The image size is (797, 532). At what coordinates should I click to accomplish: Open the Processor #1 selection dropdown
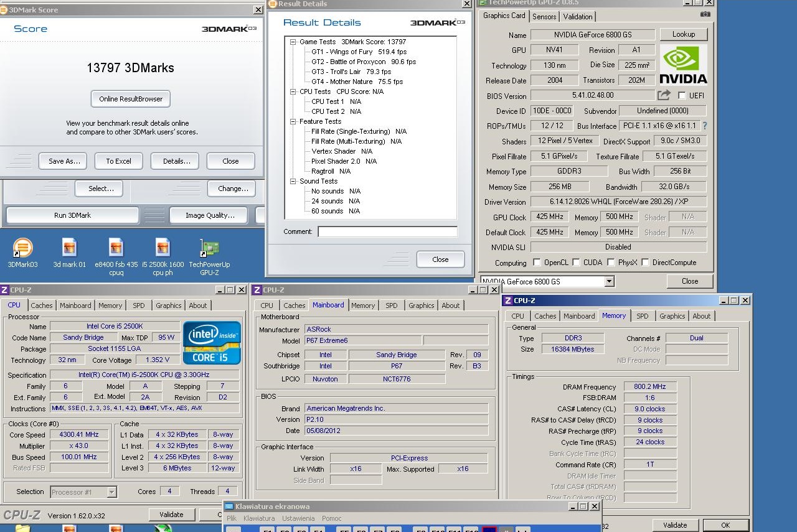point(111,492)
